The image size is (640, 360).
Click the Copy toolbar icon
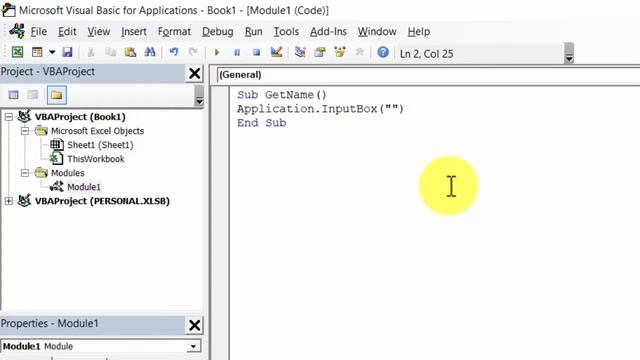pyautogui.click(x=110, y=52)
